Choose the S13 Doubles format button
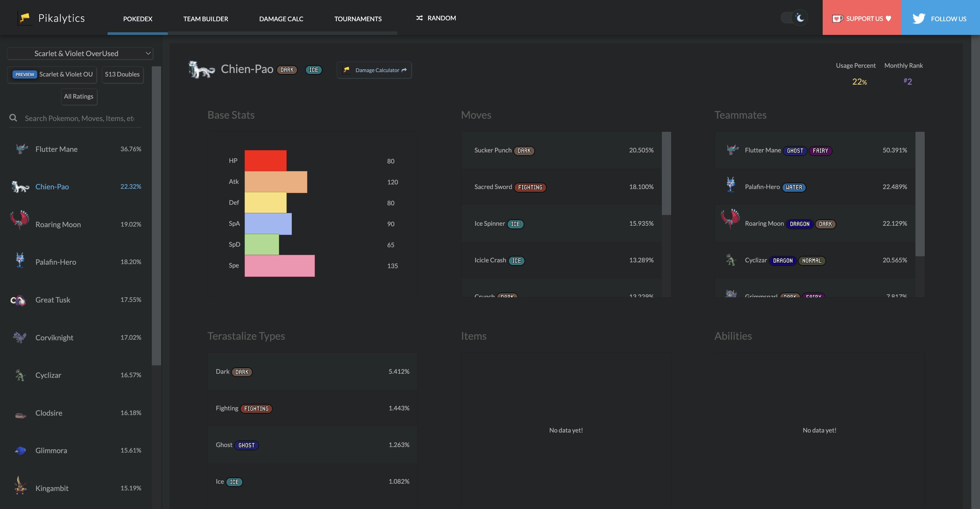The width and height of the screenshot is (980, 509). [x=122, y=74]
